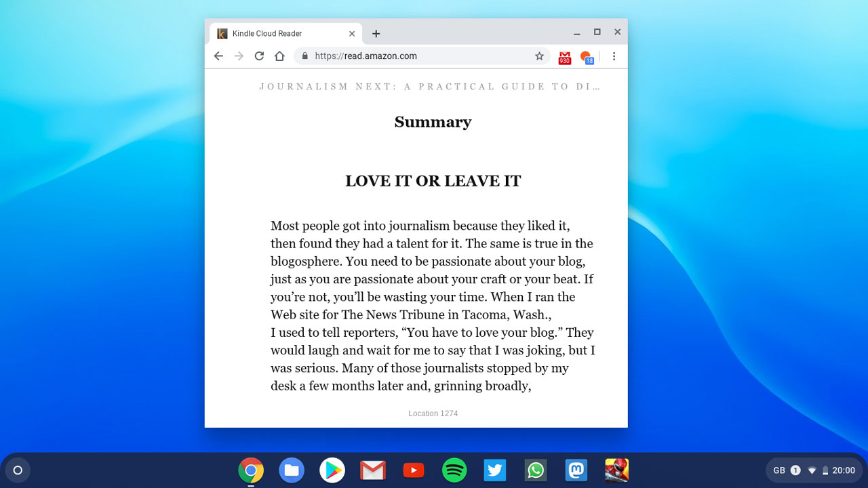The width and height of the screenshot is (868, 488).
Task: Click the Location 1274 indicator
Action: 433,413
